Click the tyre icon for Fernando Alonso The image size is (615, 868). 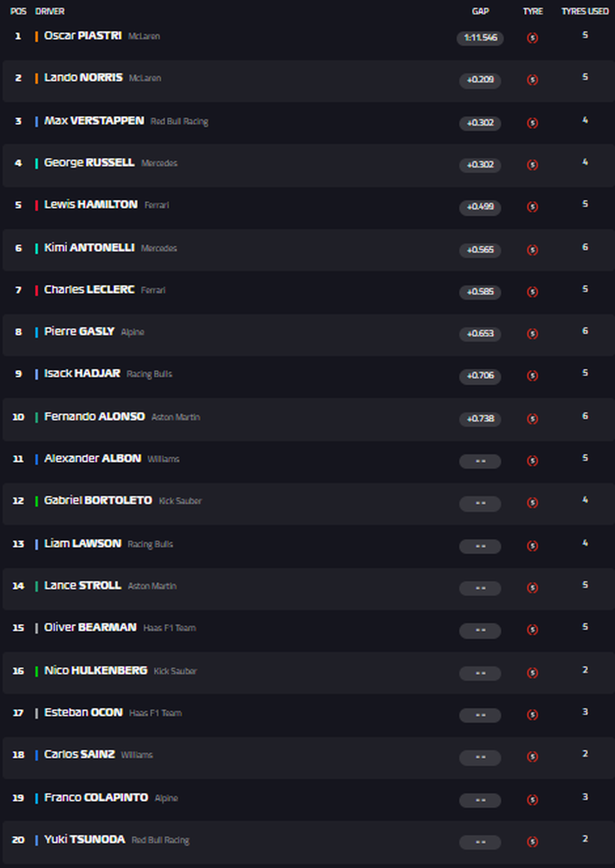coord(532,419)
